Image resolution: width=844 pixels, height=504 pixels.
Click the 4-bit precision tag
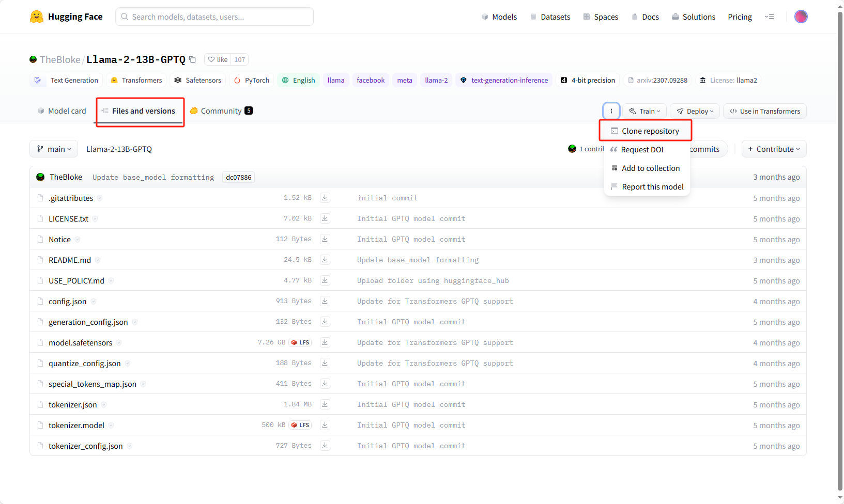click(588, 80)
